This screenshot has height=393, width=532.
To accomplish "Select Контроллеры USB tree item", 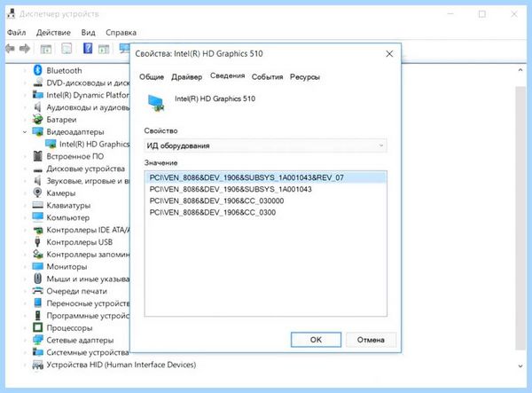I will tap(80, 242).
